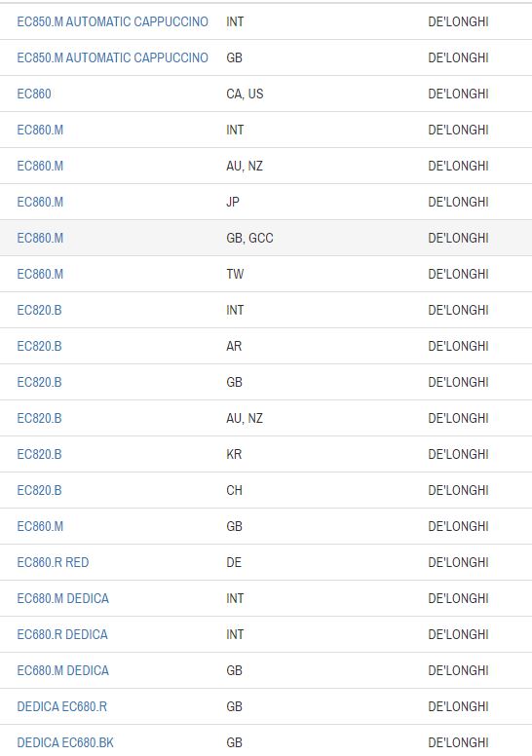Open EC820.B link for INT region

coord(40,310)
